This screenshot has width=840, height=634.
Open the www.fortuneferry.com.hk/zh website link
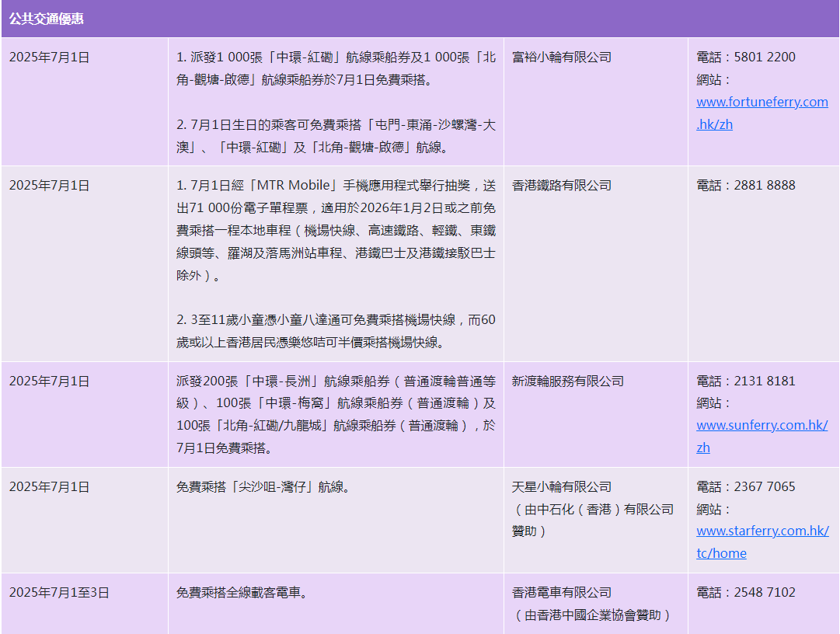click(762, 103)
